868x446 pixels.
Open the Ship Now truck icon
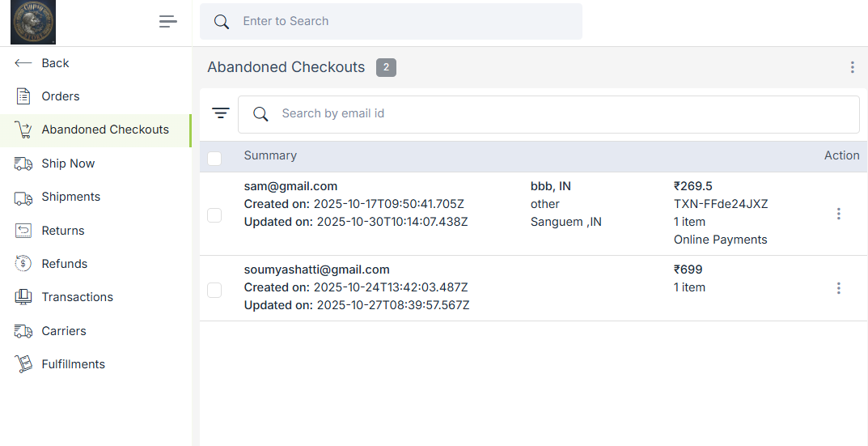23,164
